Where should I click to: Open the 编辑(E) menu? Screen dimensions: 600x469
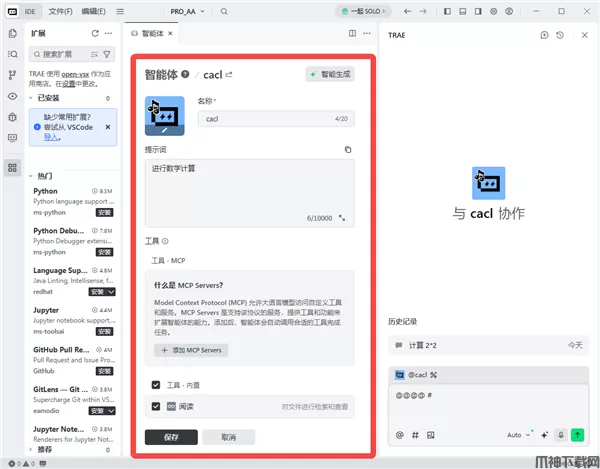93,11
